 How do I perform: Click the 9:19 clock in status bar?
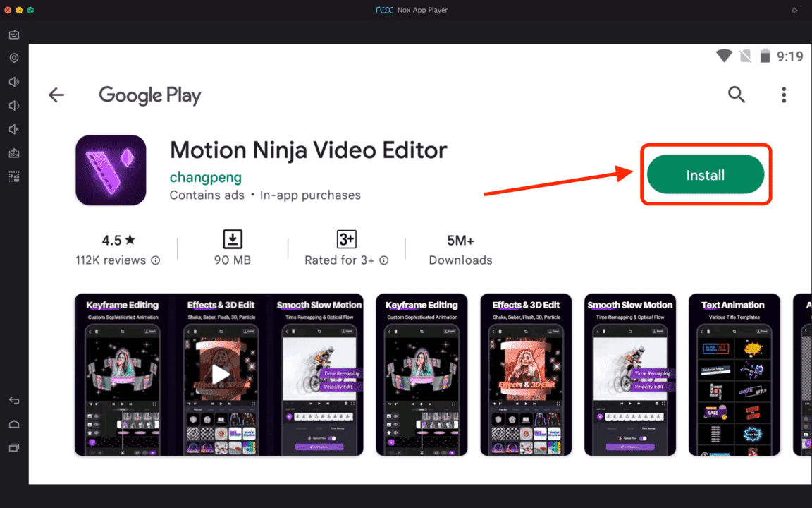789,56
